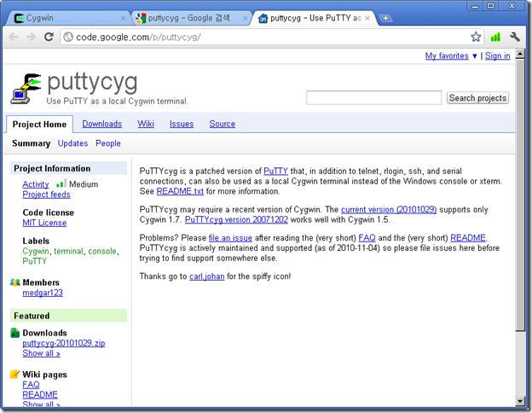Close the Cygwin tab
532x413 pixels.
point(123,18)
